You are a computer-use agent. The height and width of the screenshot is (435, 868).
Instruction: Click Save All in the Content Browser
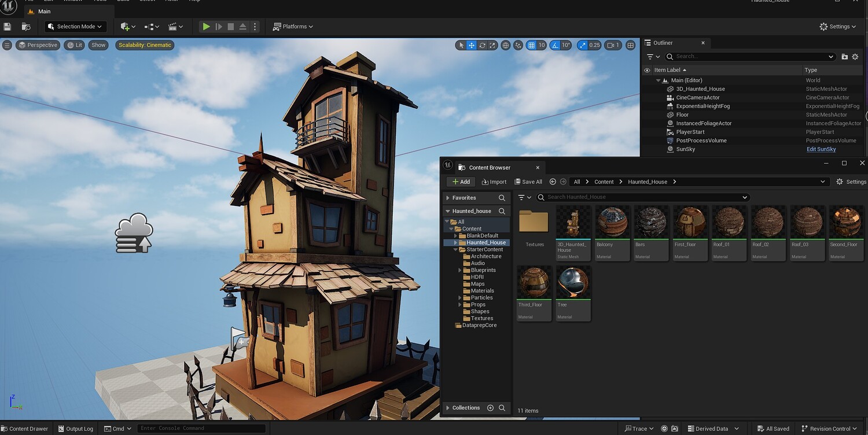[528, 182]
